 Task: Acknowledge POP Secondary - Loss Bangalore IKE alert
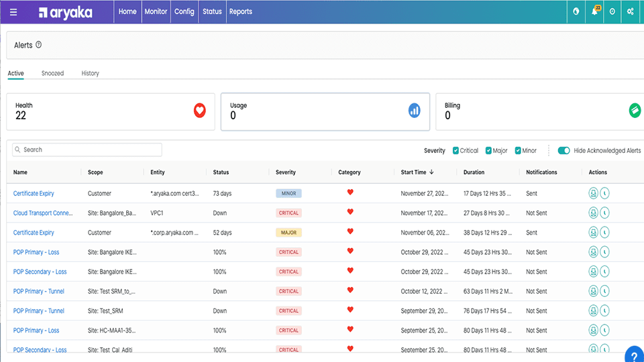point(593,271)
